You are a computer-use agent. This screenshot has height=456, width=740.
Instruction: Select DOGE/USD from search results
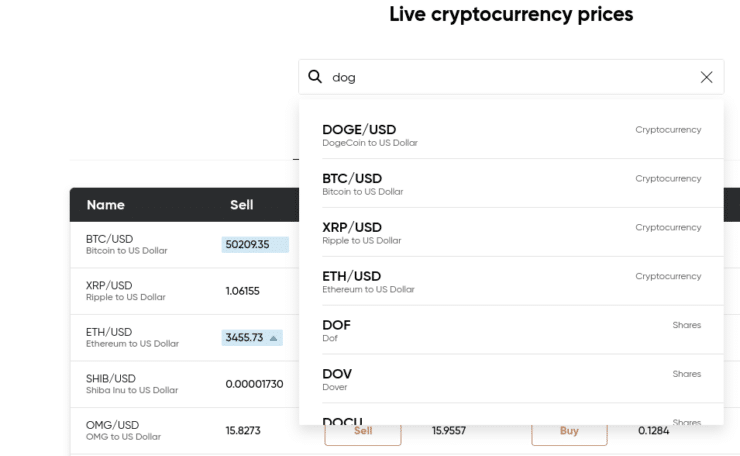[512, 135]
